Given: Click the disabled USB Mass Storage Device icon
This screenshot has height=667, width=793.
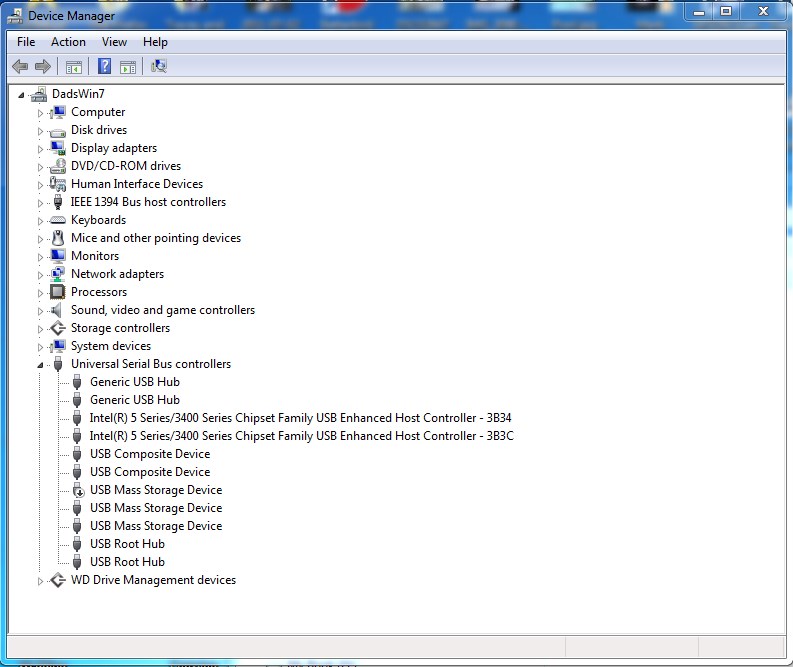Looking at the screenshot, I should pyautogui.click(x=77, y=490).
